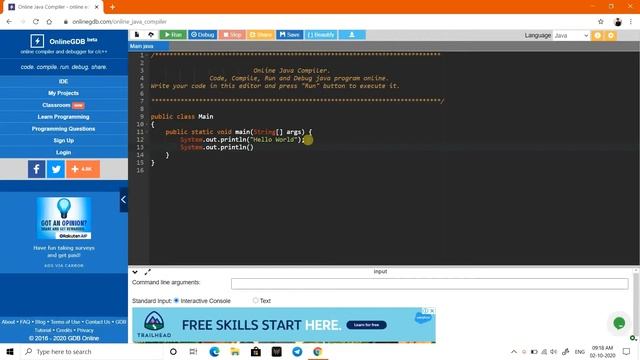
Task: Start the Debug session
Action: (x=202, y=35)
